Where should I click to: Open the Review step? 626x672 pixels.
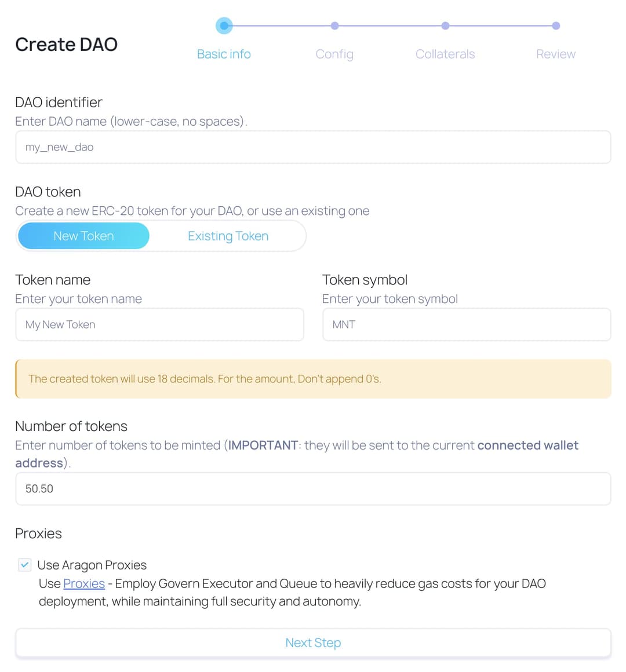[556, 54]
